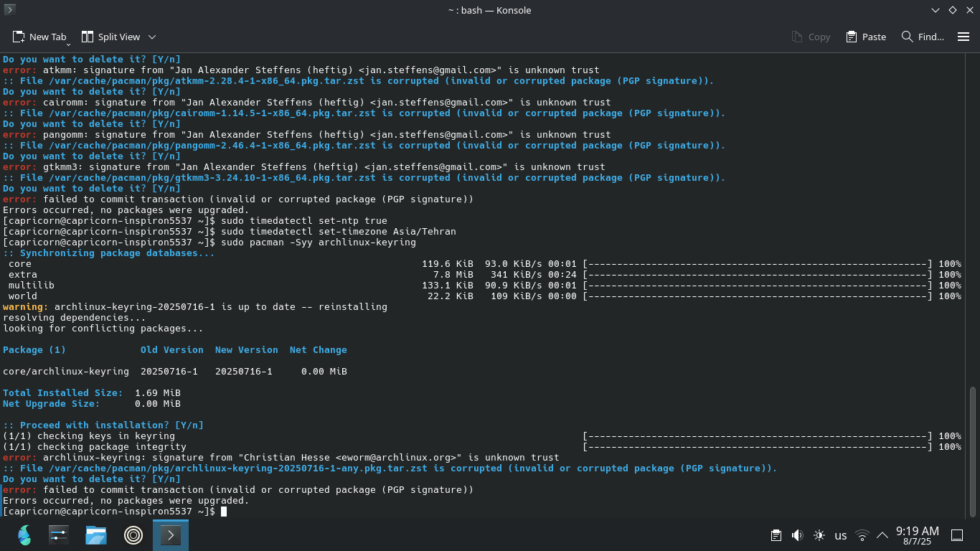Image resolution: width=980 pixels, height=551 pixels.
Task: Click 'looking for conflicting packages...' line
Action: coord(103,329)
